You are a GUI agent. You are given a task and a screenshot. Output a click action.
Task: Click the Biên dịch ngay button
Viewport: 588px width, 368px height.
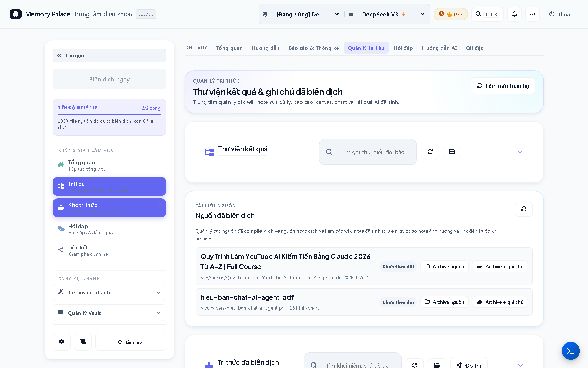[109, 79]
